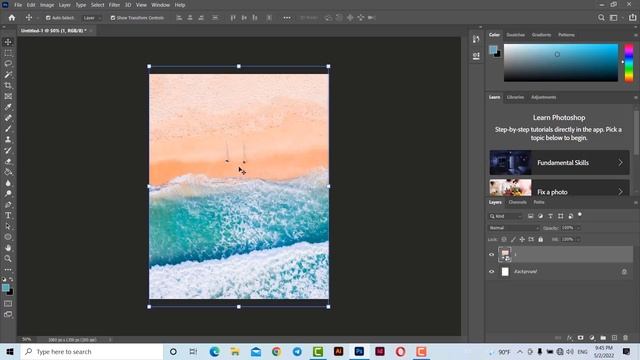
Task: Open the File menu
Action: (18, 5)
